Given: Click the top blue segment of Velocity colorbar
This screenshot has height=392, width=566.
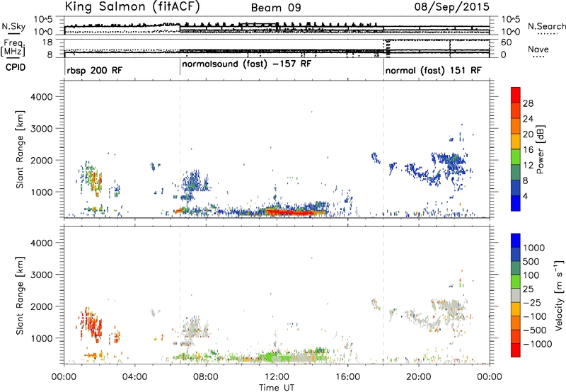Looking at the screenshot, I should pos(516,241).
